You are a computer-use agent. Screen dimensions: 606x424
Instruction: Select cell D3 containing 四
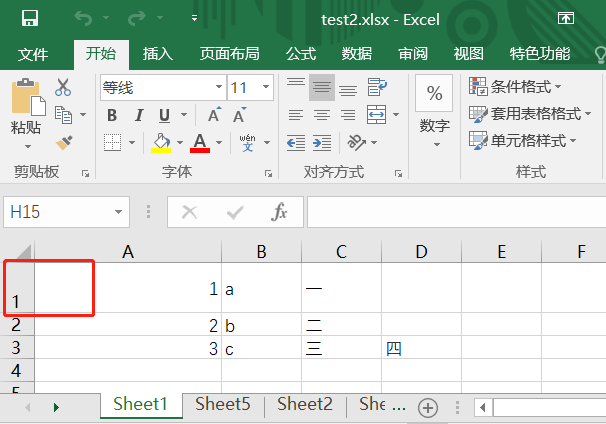(x=421, y=348)
